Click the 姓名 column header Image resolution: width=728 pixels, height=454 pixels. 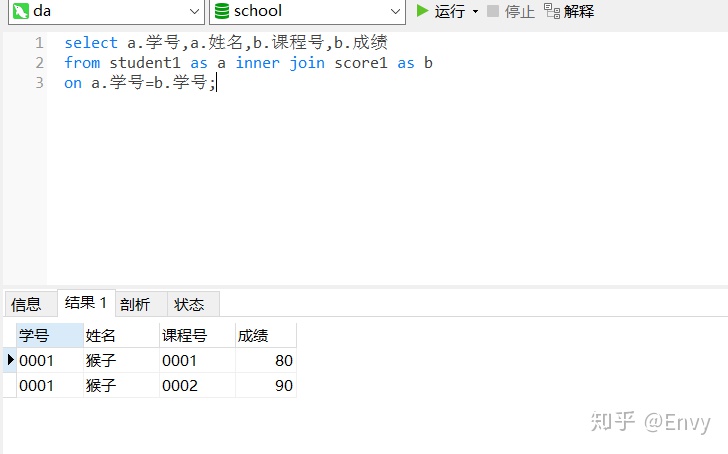coord(121,335)
